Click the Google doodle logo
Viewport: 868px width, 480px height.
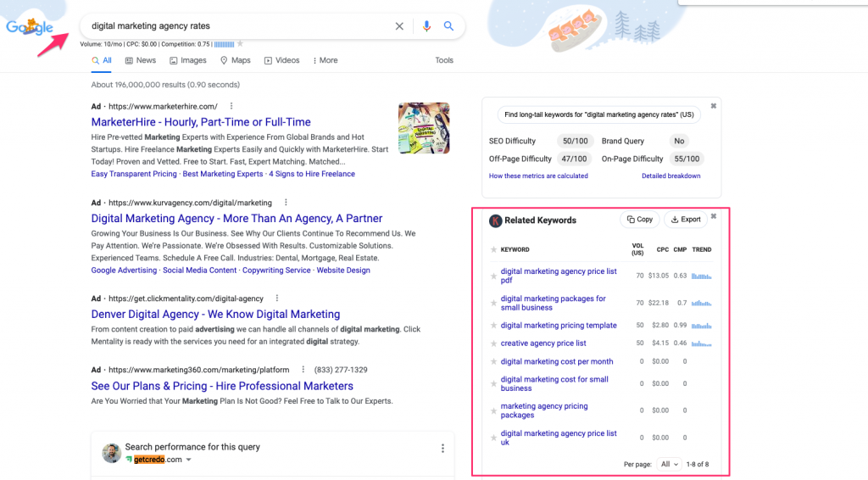[30, 26]
